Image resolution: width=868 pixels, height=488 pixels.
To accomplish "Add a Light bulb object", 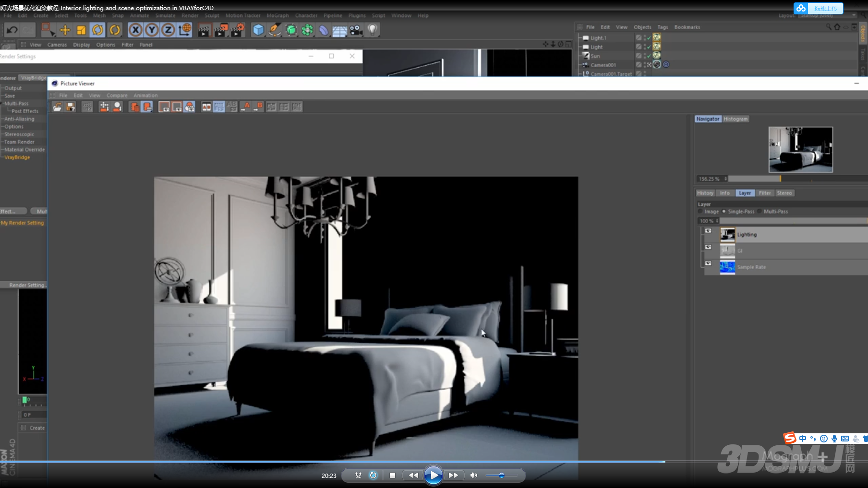I will pyautogui.click(x=373, y=30).
